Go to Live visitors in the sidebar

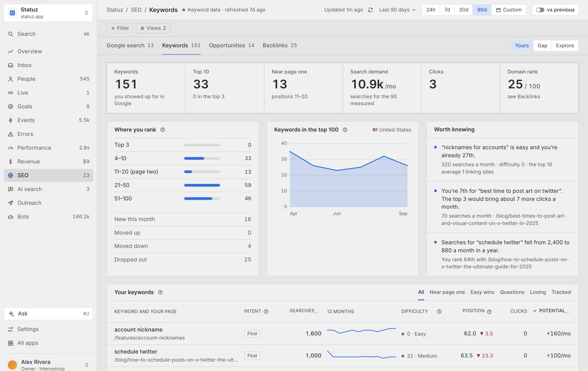coord(49,93)
